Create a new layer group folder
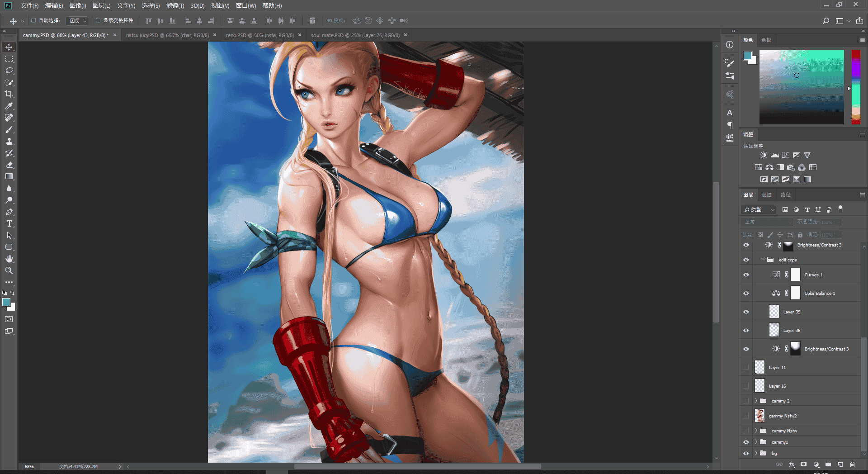This screenshot has width=868, height=474. (x=828, y=465)
